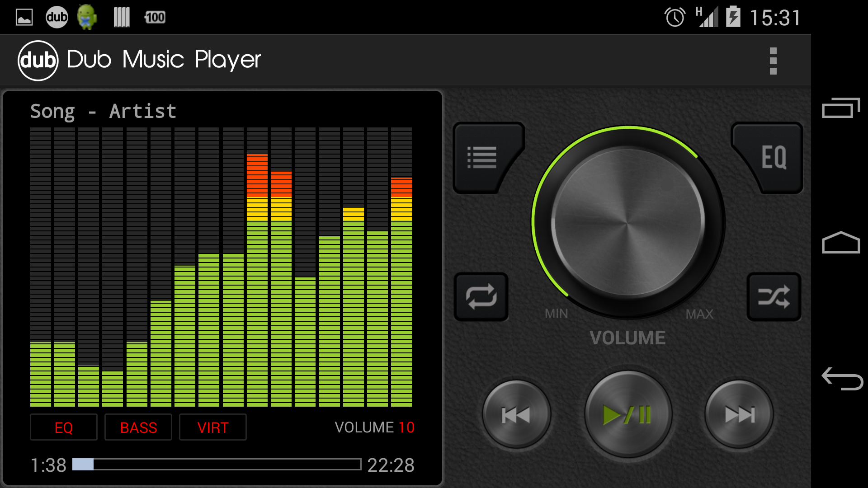868x488 pixels.
Task: Click the song progress bar
Action: 217,463
